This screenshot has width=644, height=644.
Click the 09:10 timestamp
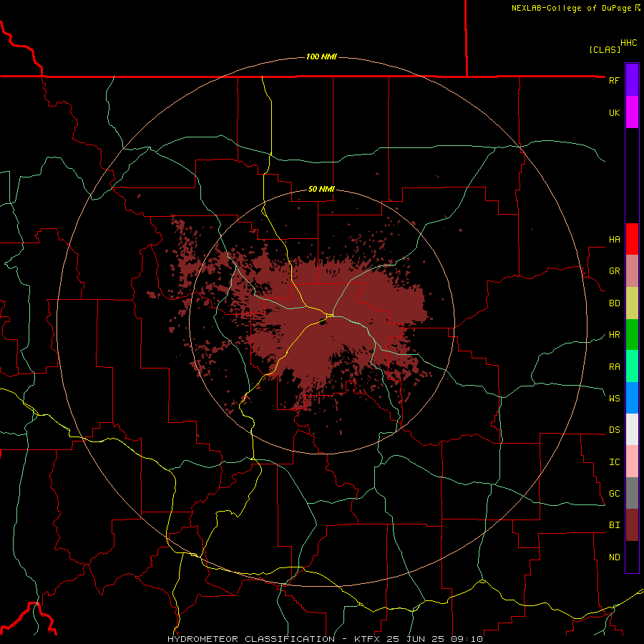coord(465,639)
